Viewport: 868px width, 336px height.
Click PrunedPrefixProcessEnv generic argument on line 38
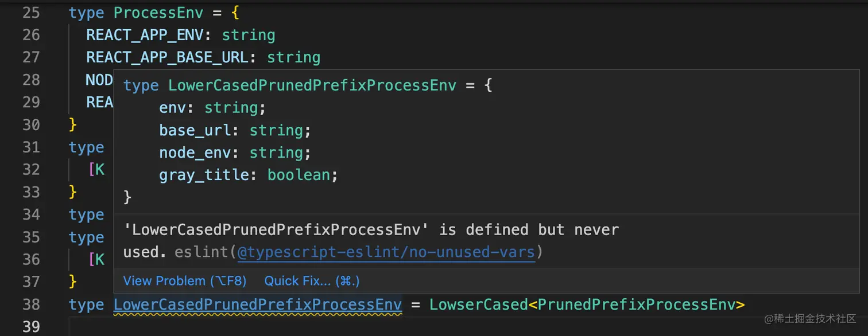[x=636, y=304]
